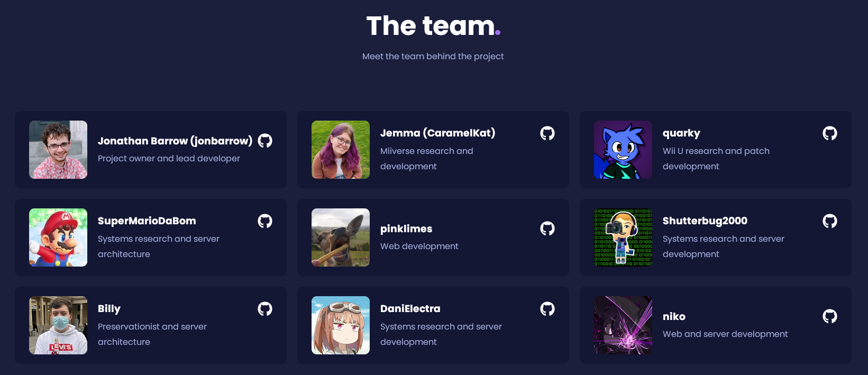Visit Billy's GitHub icon link
868x375 pixels.
point(265,309)
